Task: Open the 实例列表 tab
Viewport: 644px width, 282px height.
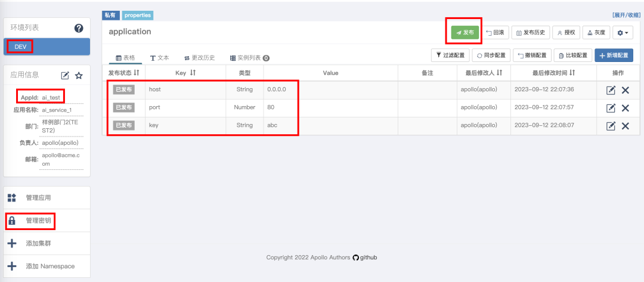Action: (x=249, y=58)
